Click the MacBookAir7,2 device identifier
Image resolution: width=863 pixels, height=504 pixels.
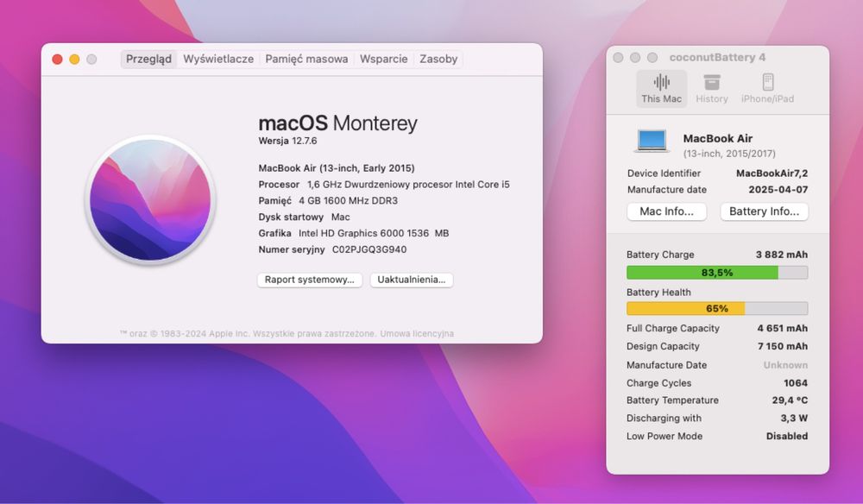coord(772,173)
